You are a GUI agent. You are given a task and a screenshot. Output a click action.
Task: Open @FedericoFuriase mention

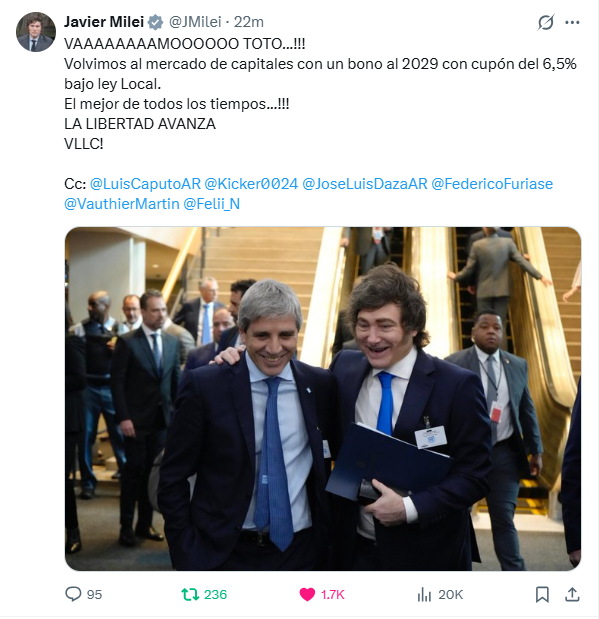click(x=492, y=184)
